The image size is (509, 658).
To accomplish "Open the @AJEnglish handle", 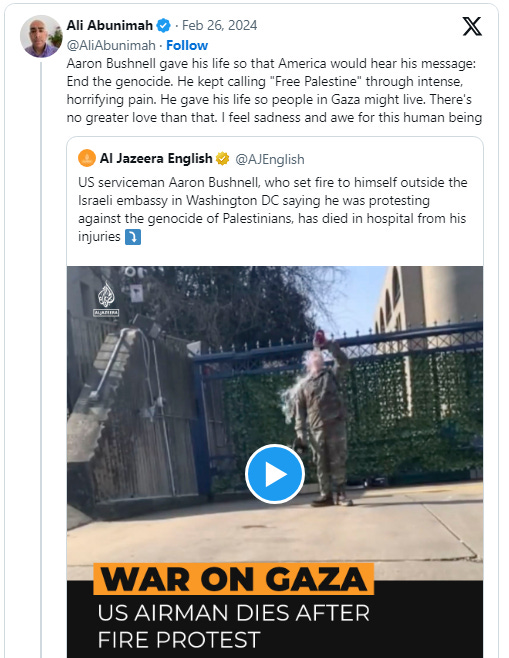I will 270,159.
